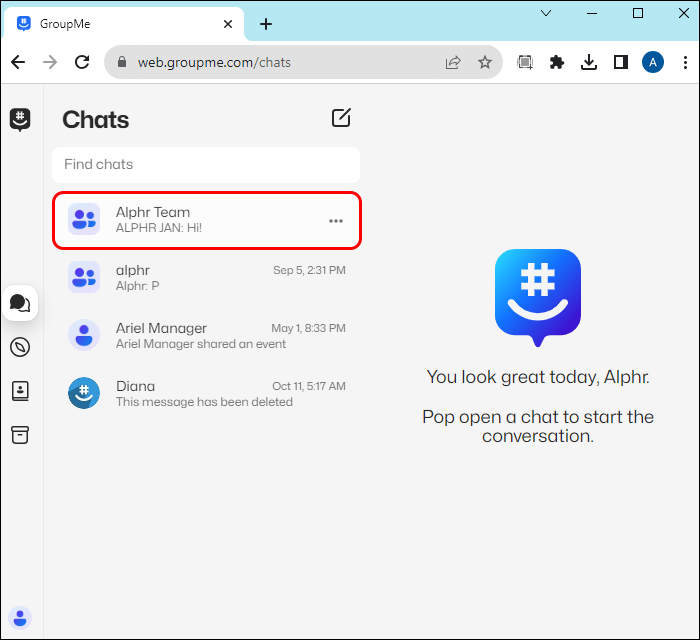Click the lock site-info icon
The height and width of the screenshot is (640, 700).
click(122, 62)
